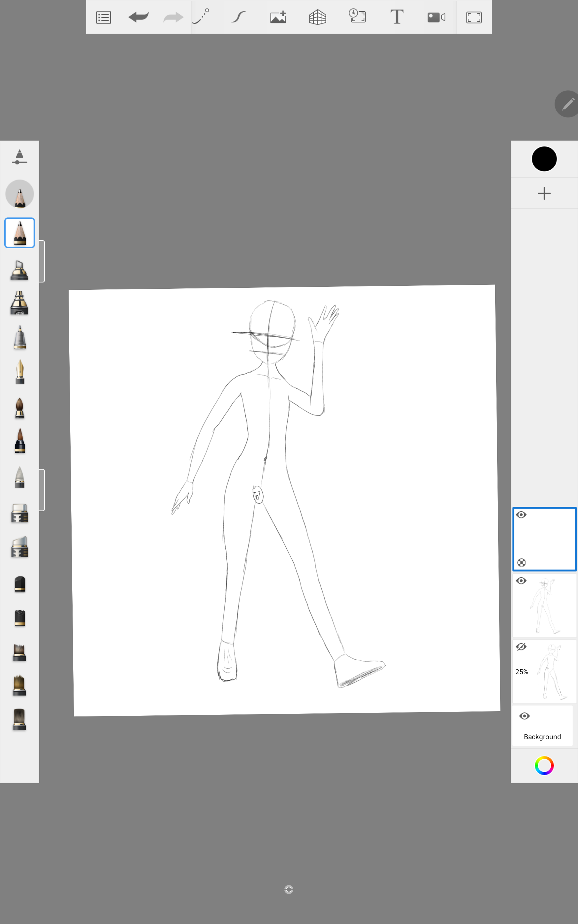Viewport: 578px width, 924px height.
Task: Select the angled-top white eraser
Action: [19, 547]
